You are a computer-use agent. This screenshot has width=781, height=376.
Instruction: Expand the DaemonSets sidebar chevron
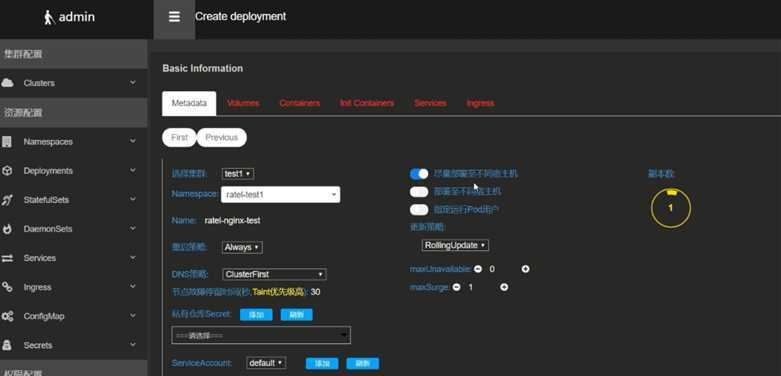tap(132, 229)
